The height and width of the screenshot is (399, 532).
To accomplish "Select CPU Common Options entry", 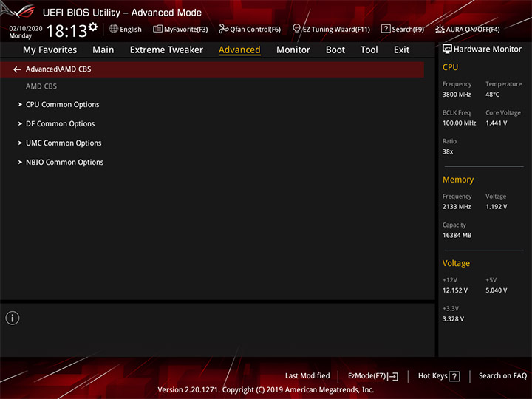I will [x=63, y=104].
